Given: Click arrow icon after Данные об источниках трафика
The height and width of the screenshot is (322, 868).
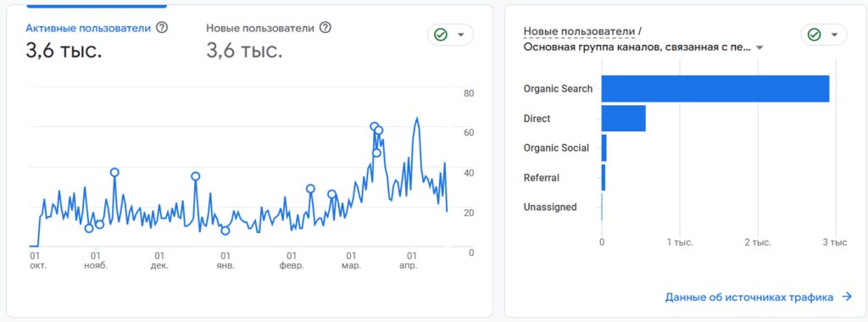Looking at the screenshot, I should (x=847, y=297).
